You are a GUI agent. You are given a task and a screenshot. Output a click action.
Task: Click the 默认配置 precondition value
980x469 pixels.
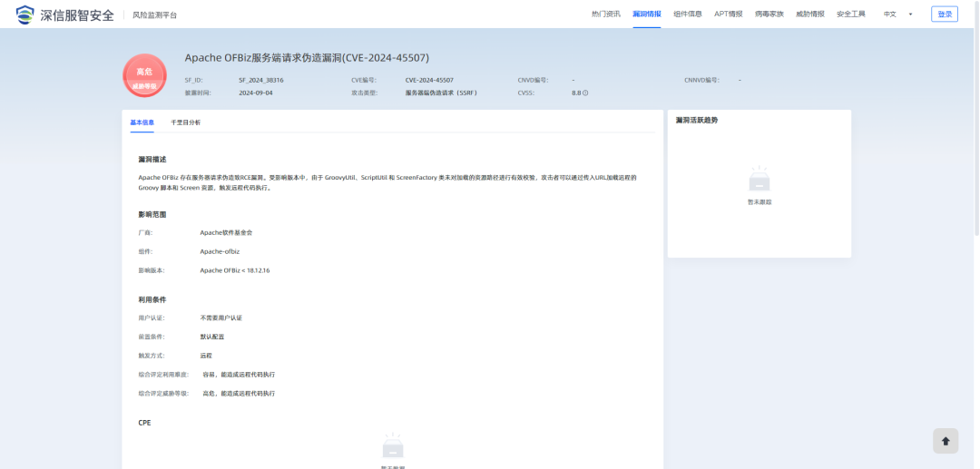click(211, 337)
